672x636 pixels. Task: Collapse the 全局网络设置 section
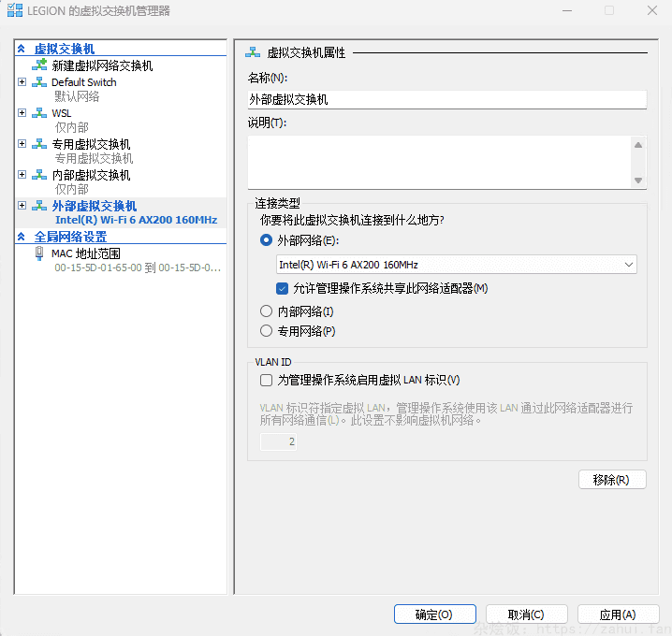click(21, 237)
